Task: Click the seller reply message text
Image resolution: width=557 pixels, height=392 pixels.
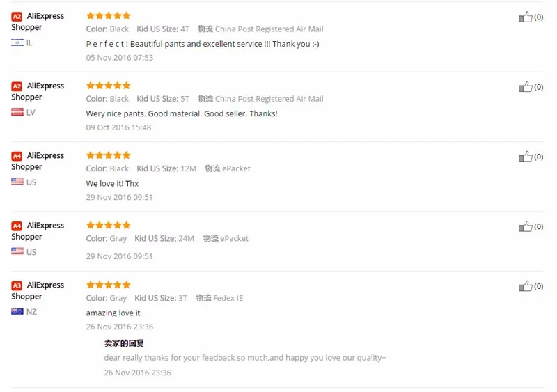Action: click(x=245, y=358)
